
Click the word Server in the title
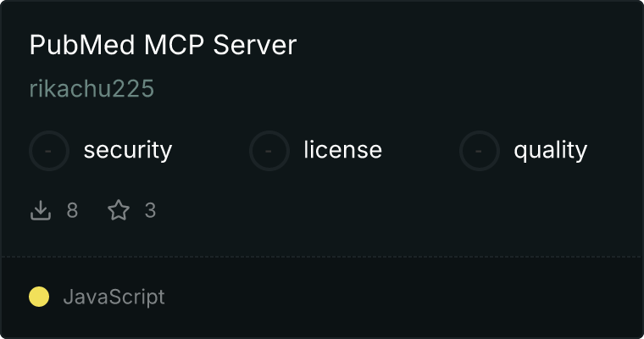[255, 45]
